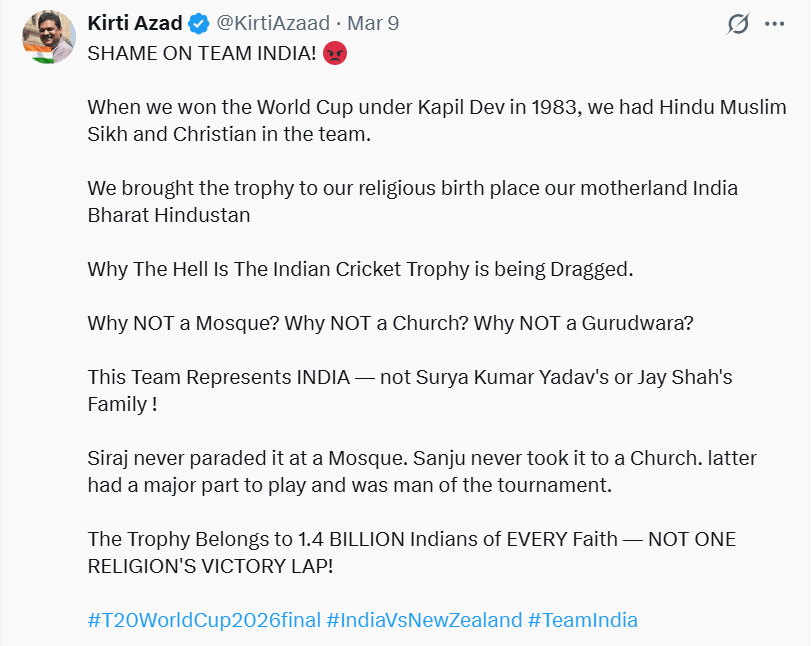Open the three-dot More options menu
811x646 pixels.
coord(775,24)
